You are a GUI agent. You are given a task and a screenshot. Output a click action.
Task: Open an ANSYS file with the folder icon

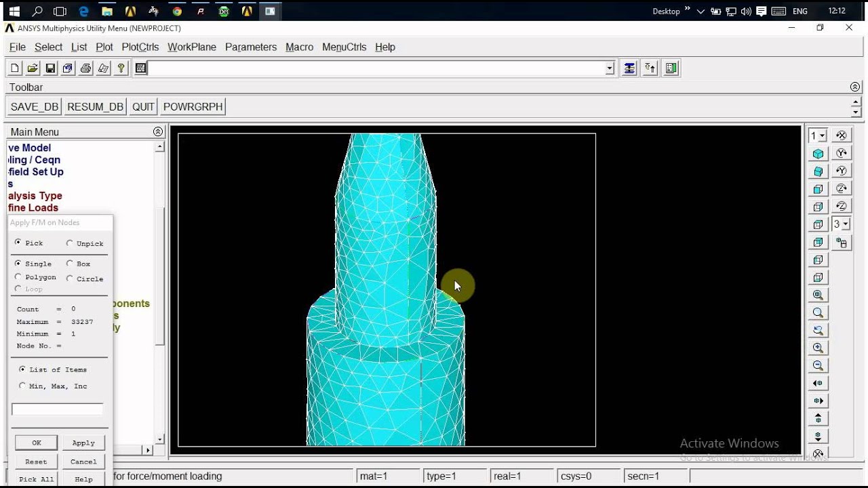33,68
